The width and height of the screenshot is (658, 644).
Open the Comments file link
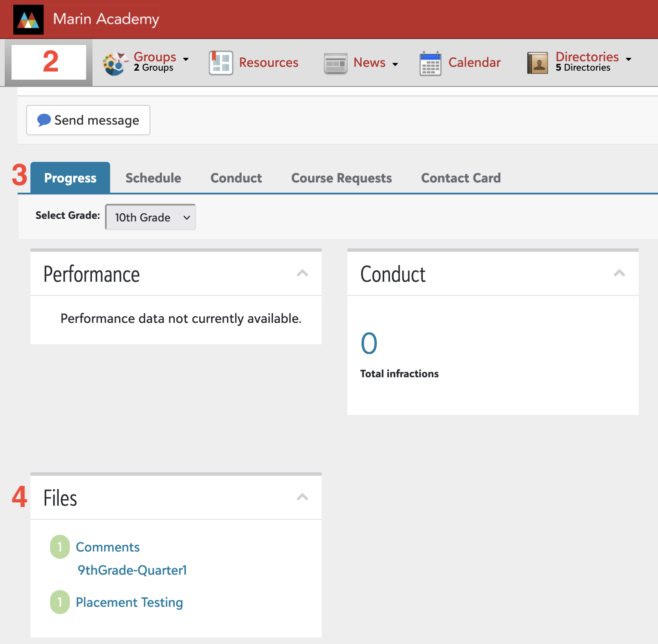coord(108,547)
